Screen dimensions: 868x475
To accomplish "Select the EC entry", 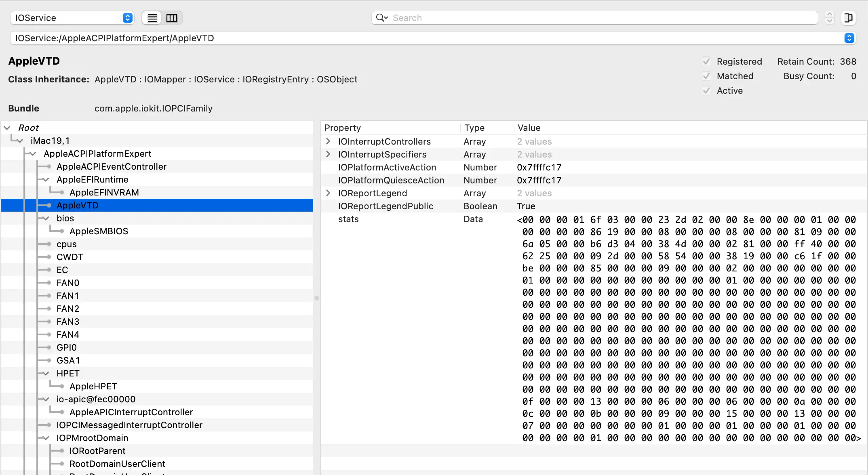I will [62, 270].
